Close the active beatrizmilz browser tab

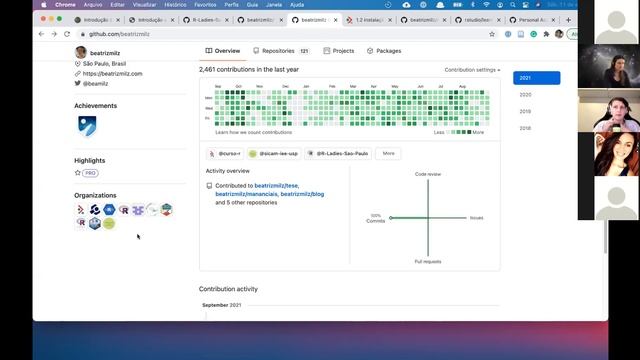click(x=336, y=20)
